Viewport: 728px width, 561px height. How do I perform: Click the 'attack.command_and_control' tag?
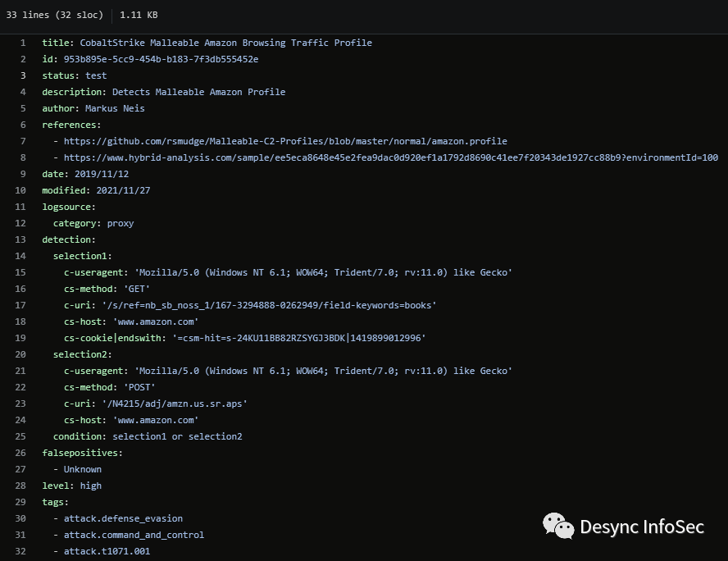[x=134, y=535]
